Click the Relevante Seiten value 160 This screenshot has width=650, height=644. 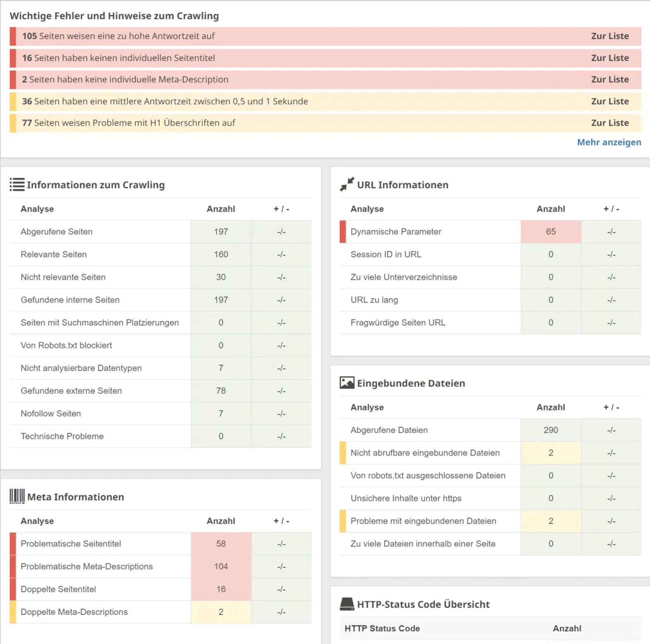[221, 254]
